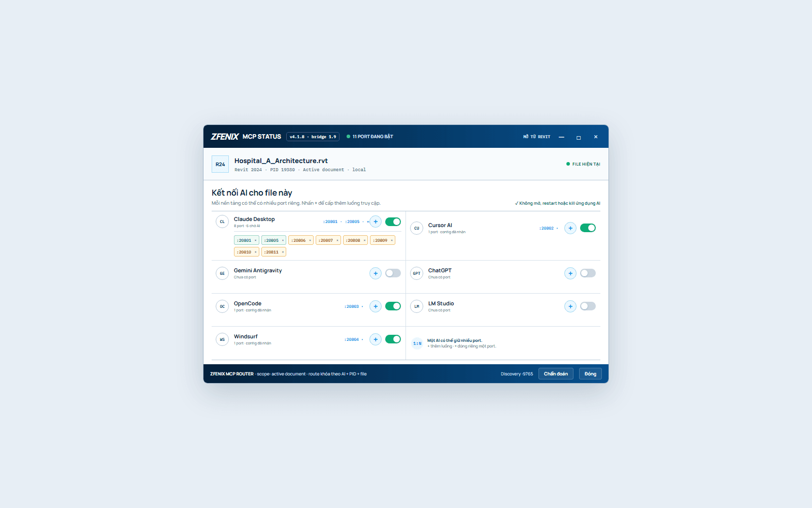Maximize the ZFENIX MCP Status window
The width and height of the screenshot is (812, 508).
(579, 137)
